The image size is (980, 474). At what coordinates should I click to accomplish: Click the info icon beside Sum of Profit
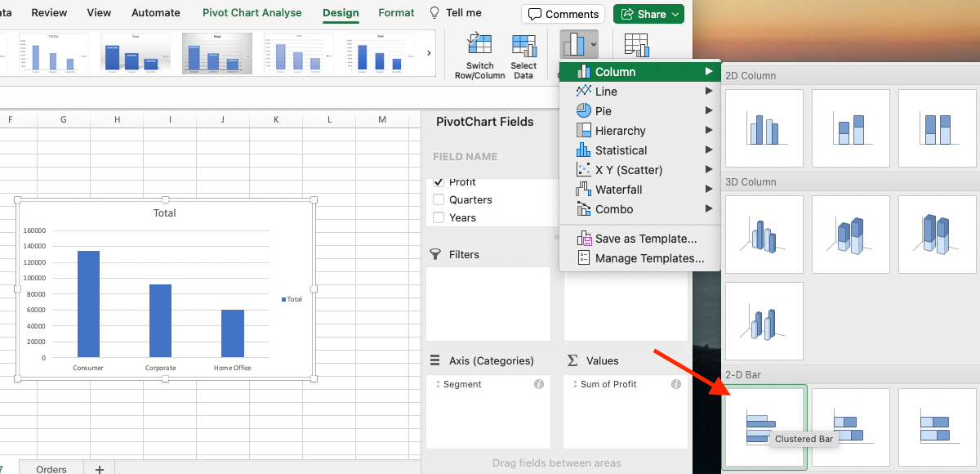pos(676,384)
